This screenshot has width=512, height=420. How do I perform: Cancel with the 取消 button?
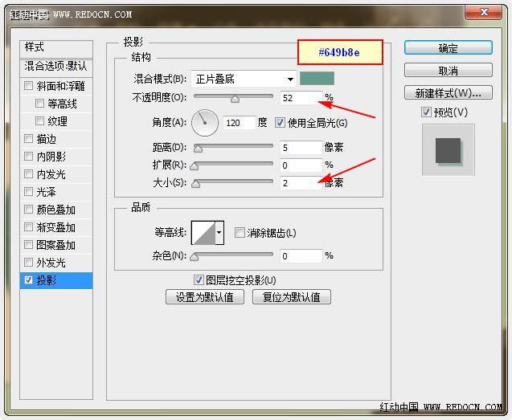tap(449, 70)
